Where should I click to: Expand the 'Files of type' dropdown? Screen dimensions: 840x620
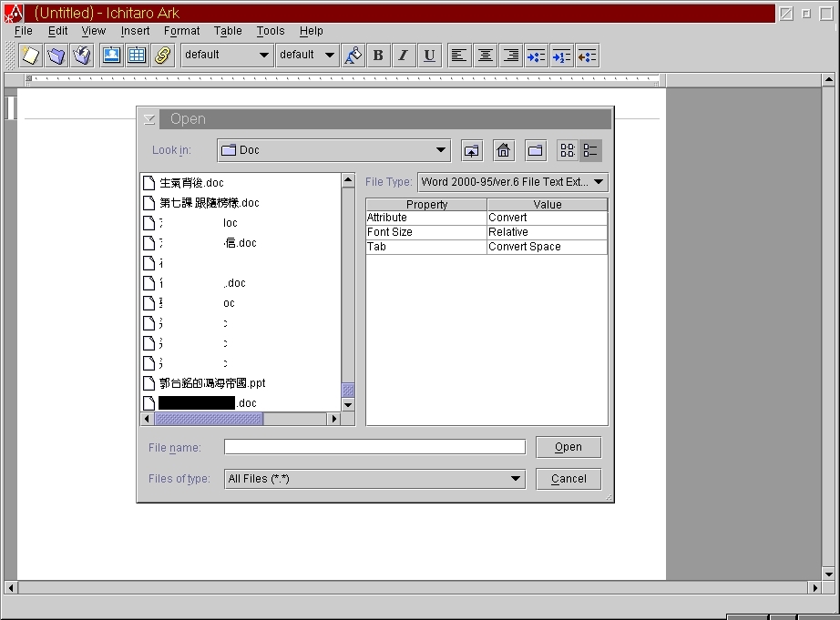tap(374, 479)
